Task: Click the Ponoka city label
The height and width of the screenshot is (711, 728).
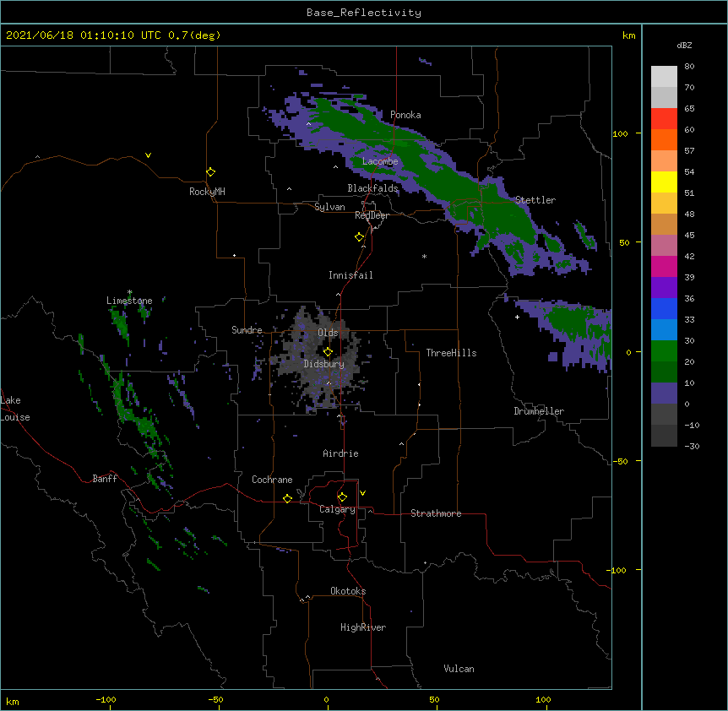Action: click(x=405, y=115)
